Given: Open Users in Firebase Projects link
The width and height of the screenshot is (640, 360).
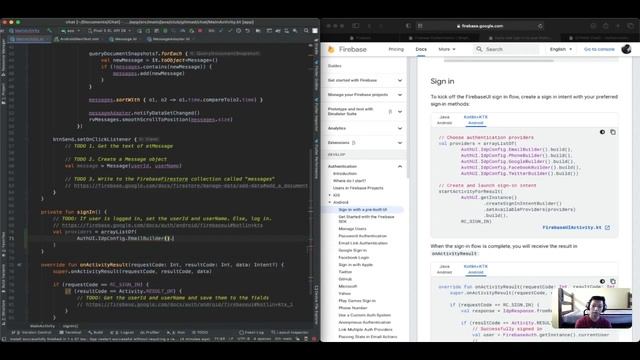Looking at the screenshot, I should [358, 188].
